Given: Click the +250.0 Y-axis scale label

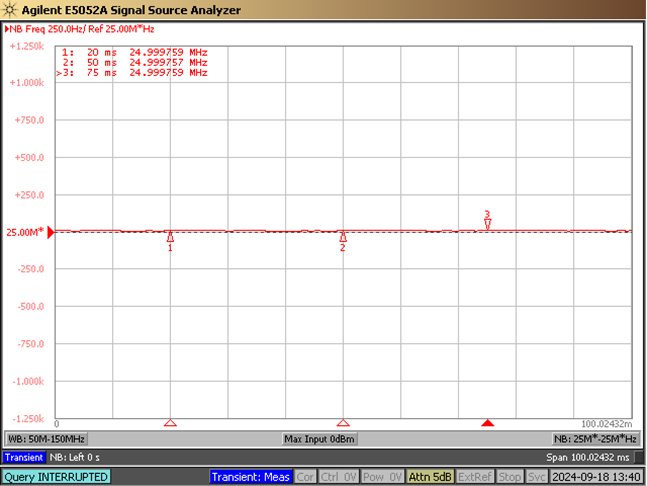Looking at the screenshot, I should point(29,195).
